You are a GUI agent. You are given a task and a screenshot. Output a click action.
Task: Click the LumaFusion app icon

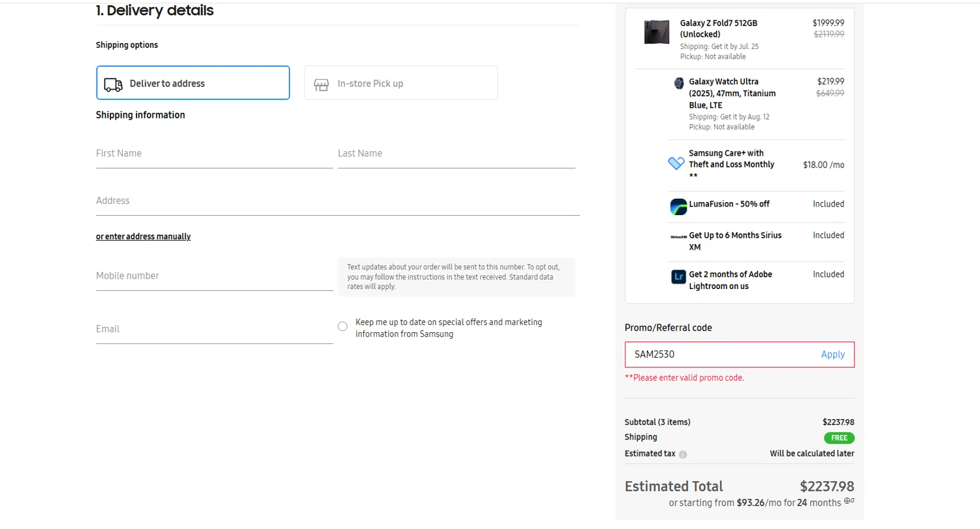[x=678, y=207]
